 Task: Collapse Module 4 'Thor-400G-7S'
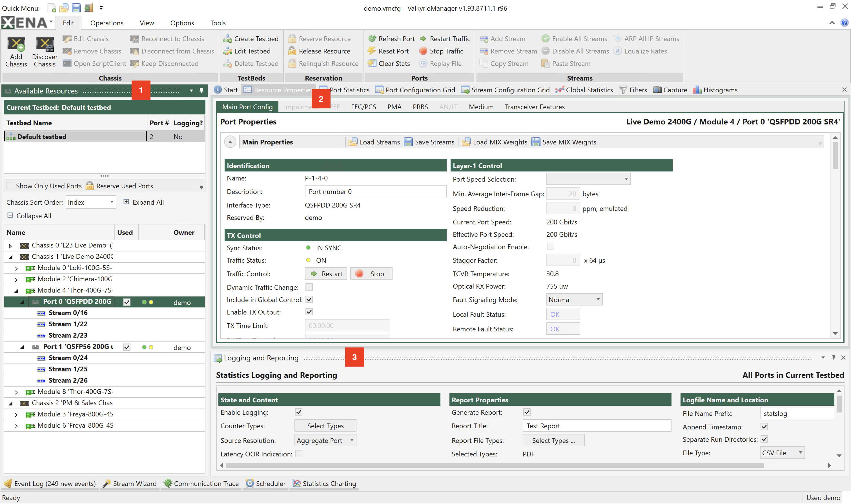16,291
